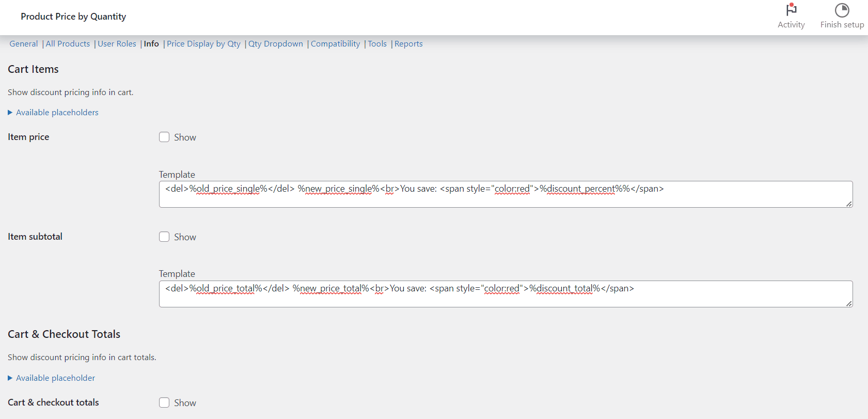Screen dimensions: 868x419
Task: Expand Available placeholder under Cart & Checkout Totals
Action: [52, 378]
